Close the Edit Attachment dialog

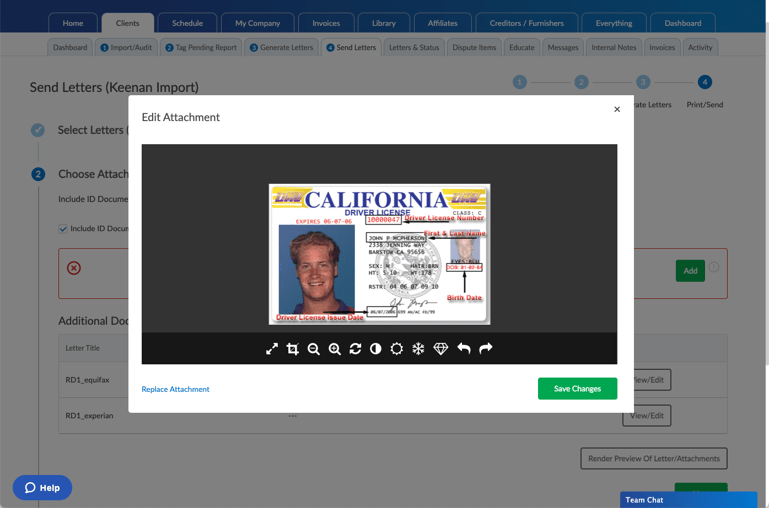tap(617, 109)
